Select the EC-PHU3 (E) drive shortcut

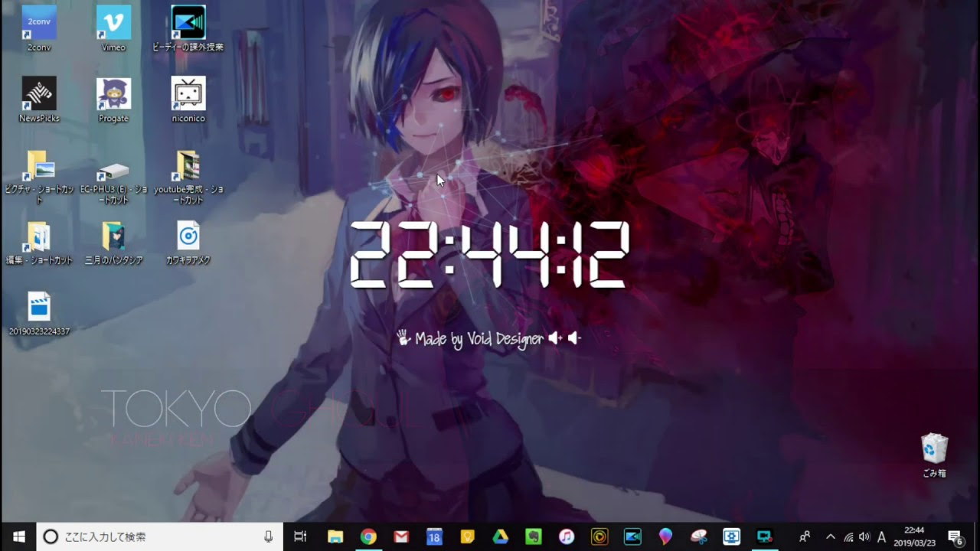pos(113,182)
